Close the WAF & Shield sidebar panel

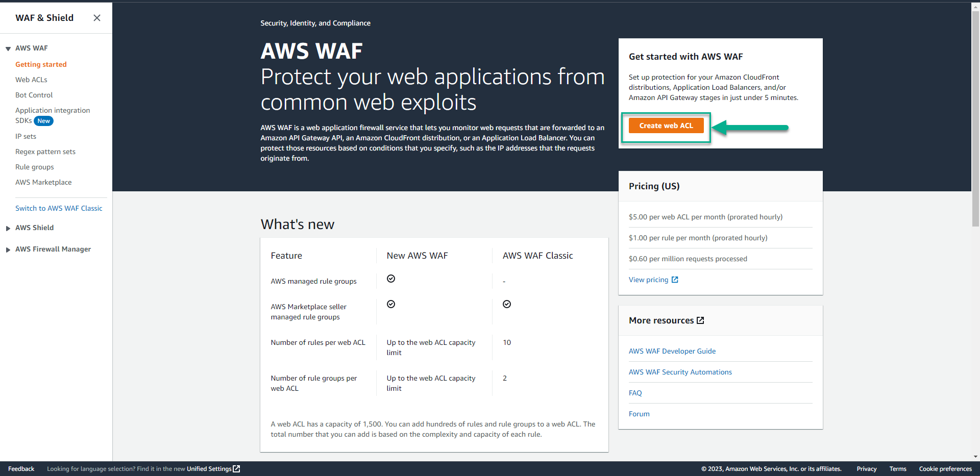[97, 17]
